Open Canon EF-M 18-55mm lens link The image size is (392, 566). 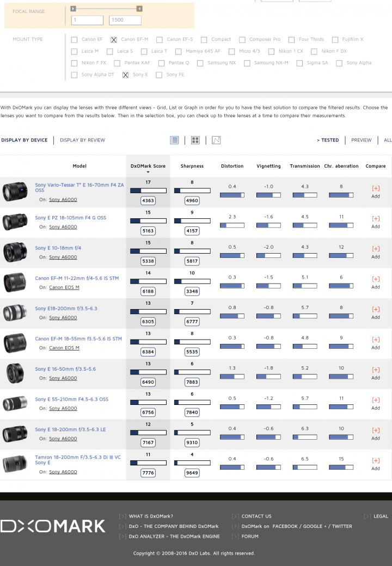[78, 339]
